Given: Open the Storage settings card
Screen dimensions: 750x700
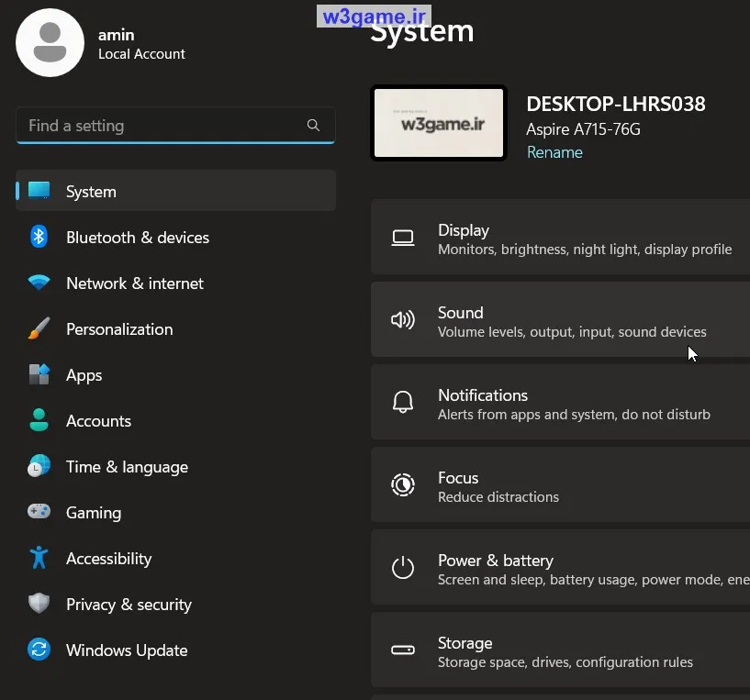Looking at the screenshot, I should point(560,650).
